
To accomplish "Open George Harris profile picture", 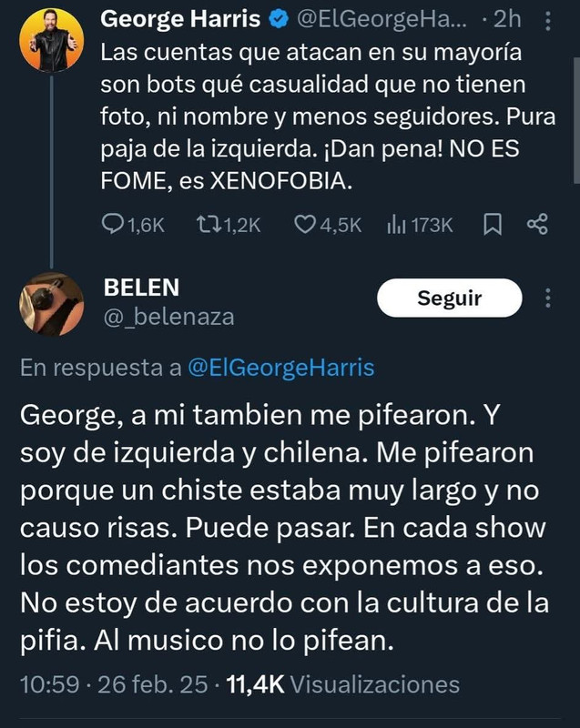I will tap(52, 40).
